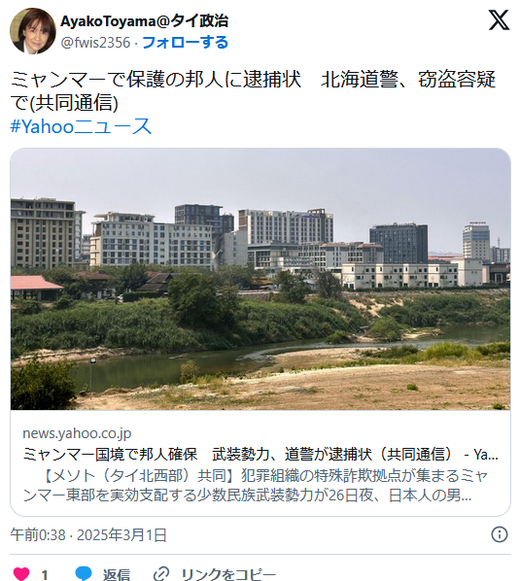Click the like count number 1
Viewport: 520px width, 581px height.
click(x=44, y=575)
